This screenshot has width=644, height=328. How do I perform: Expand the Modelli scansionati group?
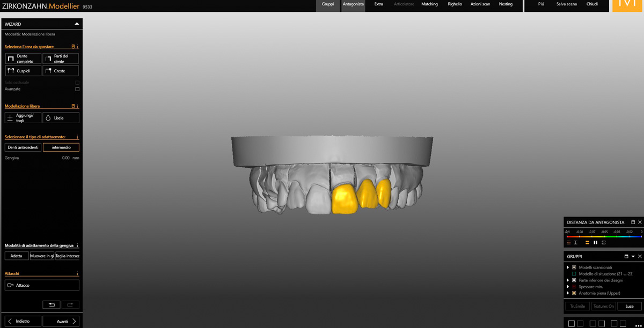(568, 267)
